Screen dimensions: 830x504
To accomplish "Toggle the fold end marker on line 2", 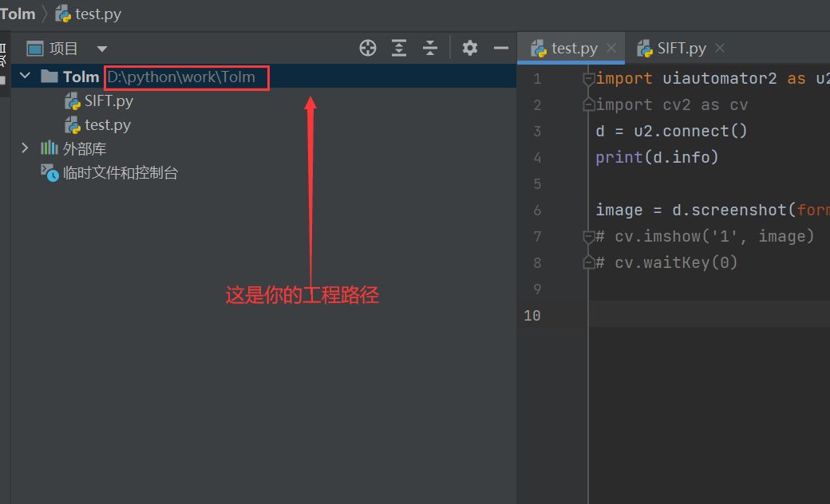I will [x=588, y=104].
